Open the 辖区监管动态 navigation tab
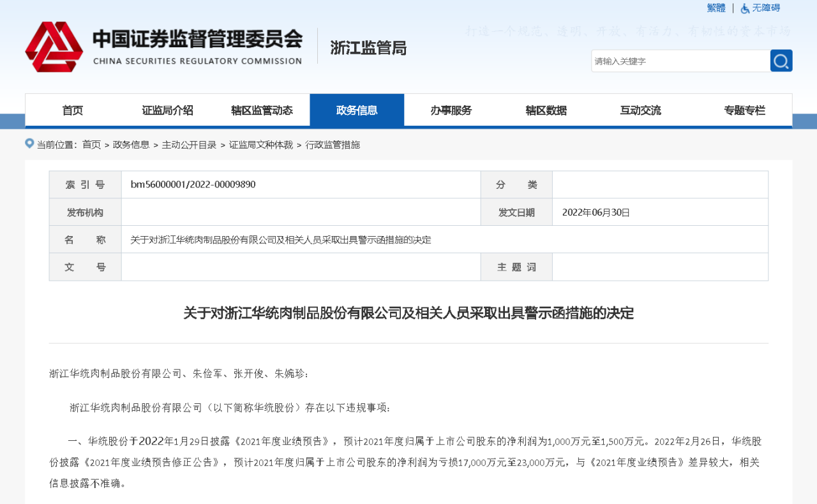This screenshot has width=817, height=504. tap(262, 110)
